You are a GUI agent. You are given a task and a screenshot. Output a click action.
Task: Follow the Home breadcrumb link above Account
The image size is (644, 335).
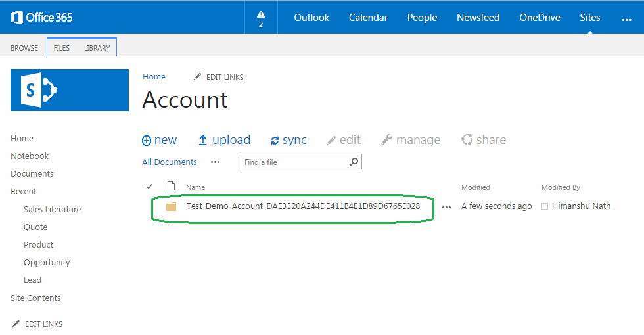(x=154, y=77)
